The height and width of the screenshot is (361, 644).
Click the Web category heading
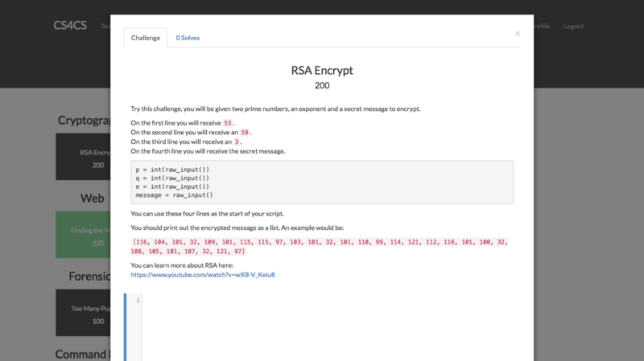(x=92, y=198)
